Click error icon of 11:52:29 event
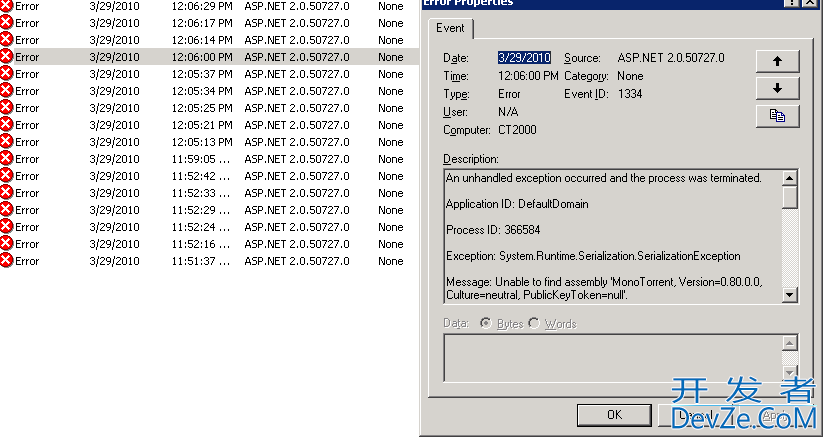Screen dimensions: 827x440 tap(6, 209)
